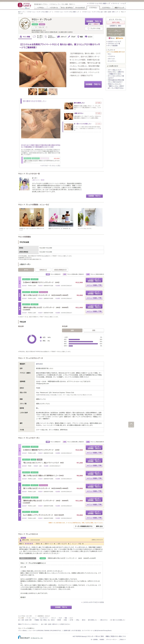Add menu to 背筋はっきり肩甲骨ほぐし coupon

[94, 478]
